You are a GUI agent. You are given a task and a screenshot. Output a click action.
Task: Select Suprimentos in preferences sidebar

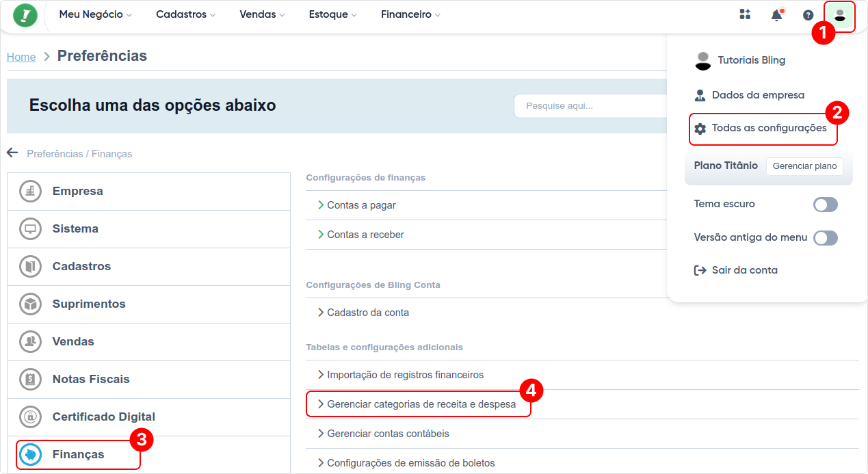click(x=148, y=304)
